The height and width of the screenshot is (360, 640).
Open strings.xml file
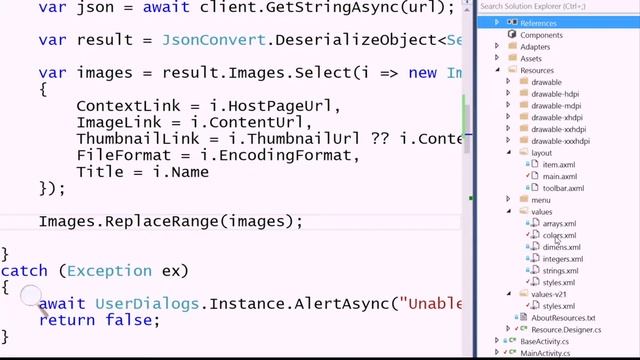pyautogui.click(x=560, y=271)
